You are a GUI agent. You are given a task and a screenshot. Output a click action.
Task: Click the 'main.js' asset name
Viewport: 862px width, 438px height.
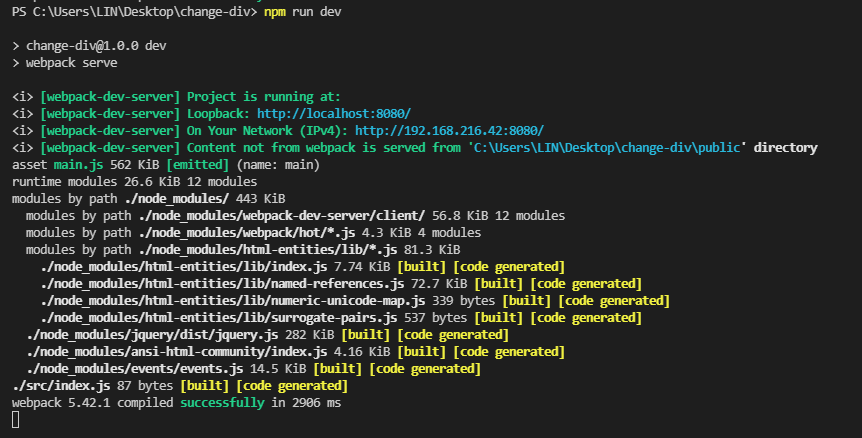[78, 165]
